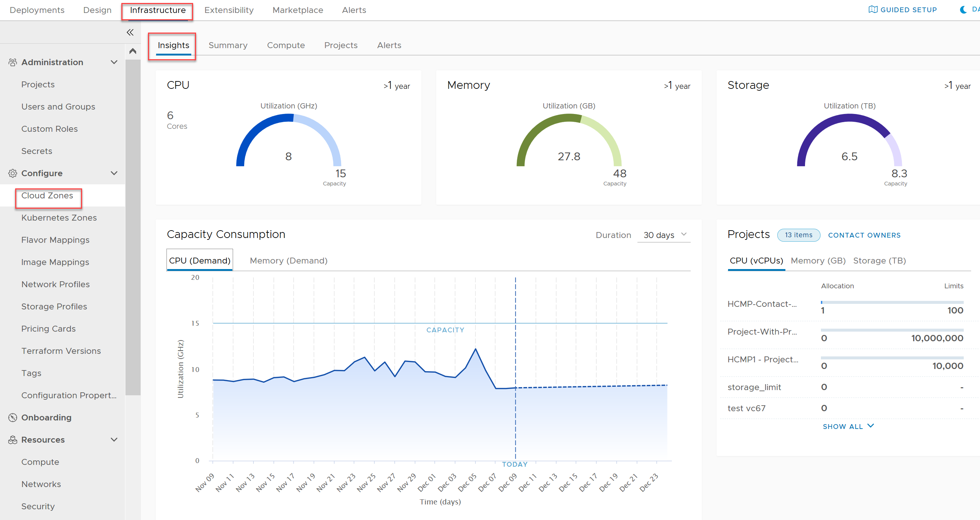Switch to Memory (Demand) view

point(289,260)
